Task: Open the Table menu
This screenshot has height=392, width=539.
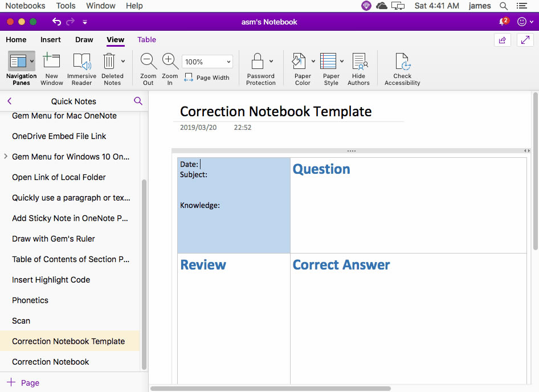Action: [146, 40]
